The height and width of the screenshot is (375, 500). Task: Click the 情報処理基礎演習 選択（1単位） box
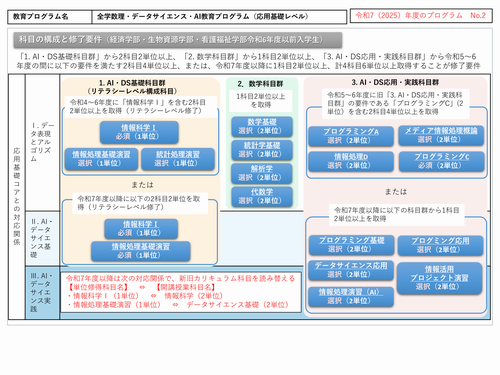click(x=101, y=159)
